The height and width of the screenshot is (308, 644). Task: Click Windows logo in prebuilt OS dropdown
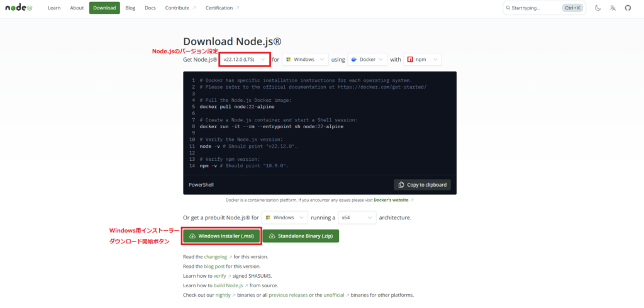[268, 217]
